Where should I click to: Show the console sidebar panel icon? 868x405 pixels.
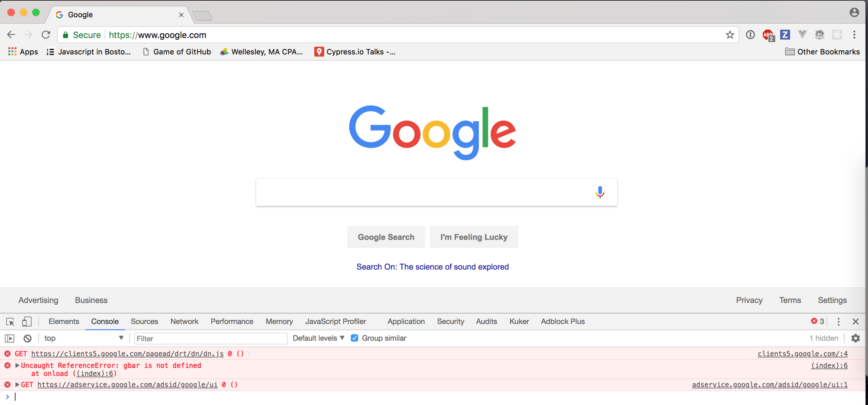click(10, 338)
